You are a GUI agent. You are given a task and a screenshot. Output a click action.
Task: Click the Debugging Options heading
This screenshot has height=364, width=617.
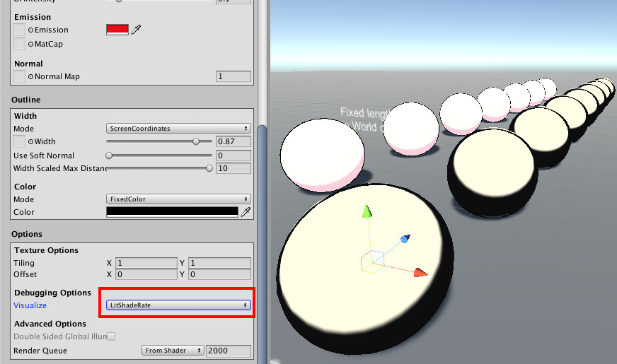point(53,293)
